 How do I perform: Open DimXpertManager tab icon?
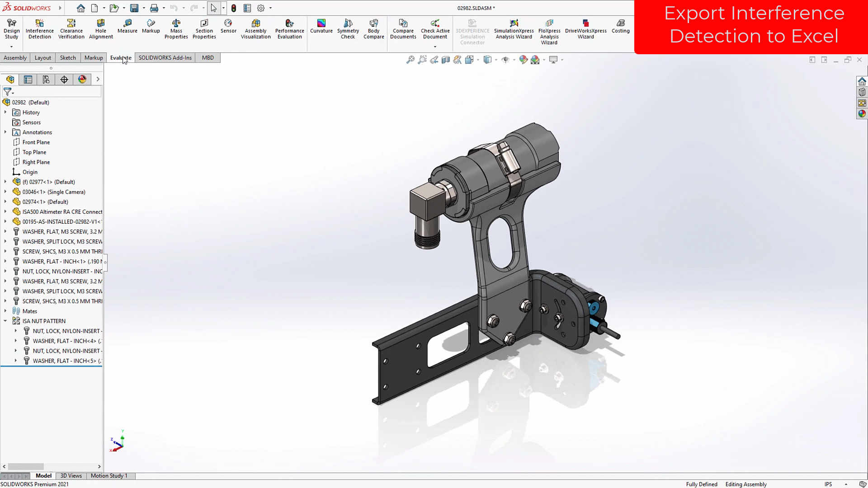(x=64, y=80)
